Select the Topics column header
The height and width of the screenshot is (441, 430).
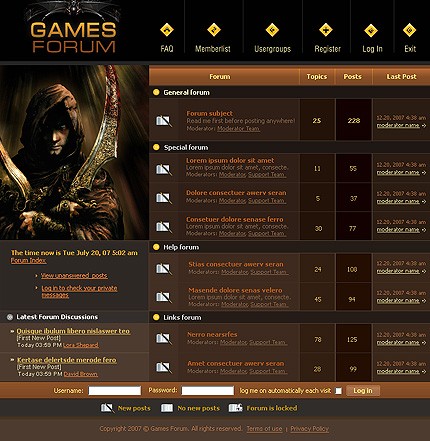point(317,77)
